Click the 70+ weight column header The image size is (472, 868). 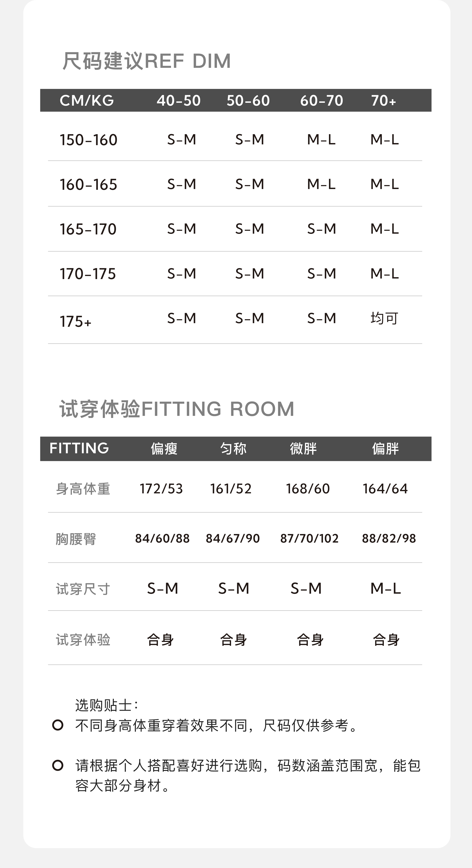click(x=383, y=100)
